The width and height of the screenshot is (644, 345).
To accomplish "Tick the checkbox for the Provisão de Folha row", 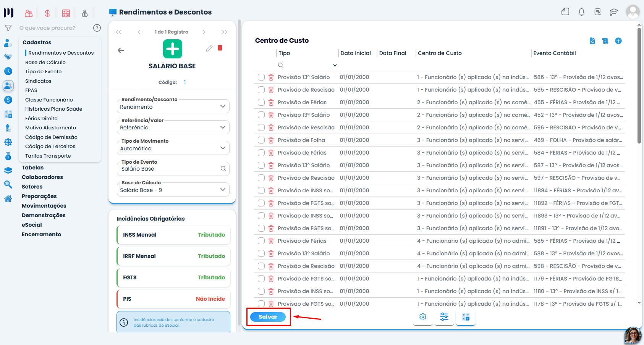I will [261, 140].
